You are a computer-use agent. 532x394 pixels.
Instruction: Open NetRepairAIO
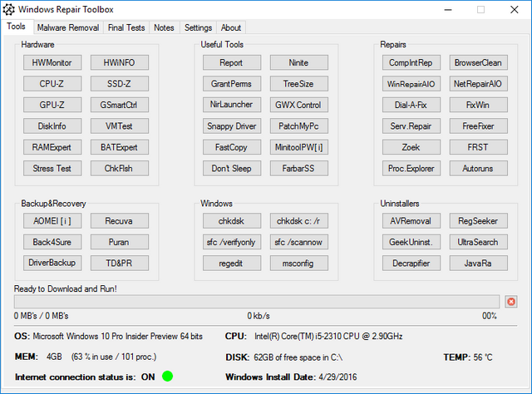pos(479,83)
